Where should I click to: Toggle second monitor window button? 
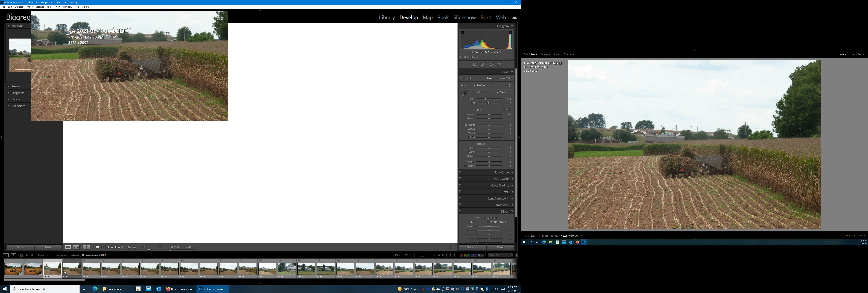(13, 255)
